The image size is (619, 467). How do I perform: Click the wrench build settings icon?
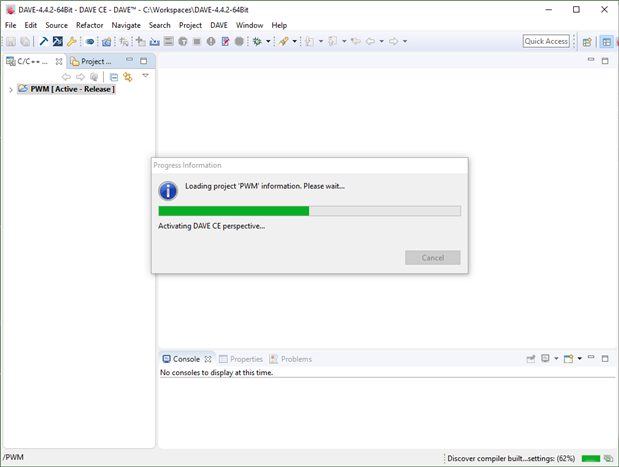[72, 41]
